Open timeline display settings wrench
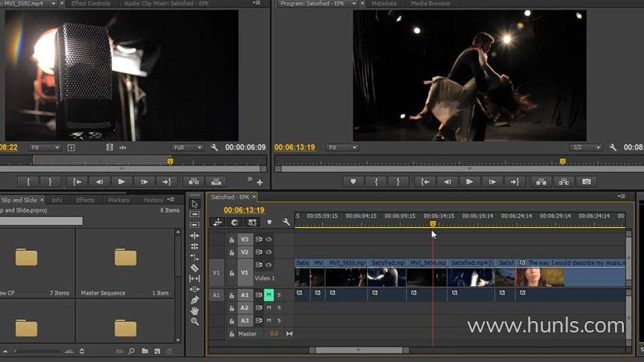The width and height of the screenshot is (644, 362). point(286,222)
